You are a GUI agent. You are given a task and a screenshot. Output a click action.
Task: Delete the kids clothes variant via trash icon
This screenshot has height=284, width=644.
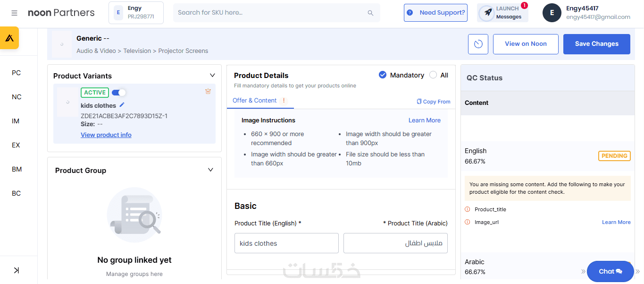coord(208,91)
